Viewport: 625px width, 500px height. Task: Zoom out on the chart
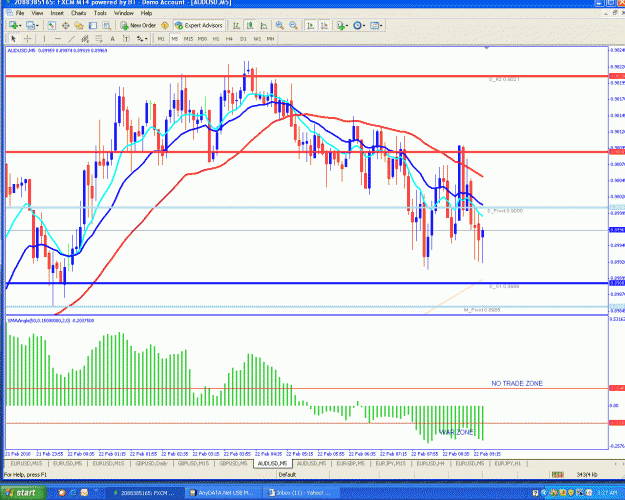(293, 26)
